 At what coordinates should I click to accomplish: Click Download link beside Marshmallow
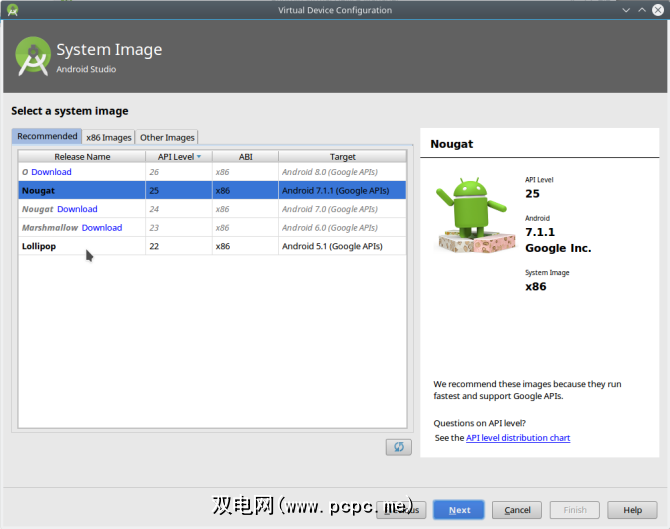coord(102,228)
